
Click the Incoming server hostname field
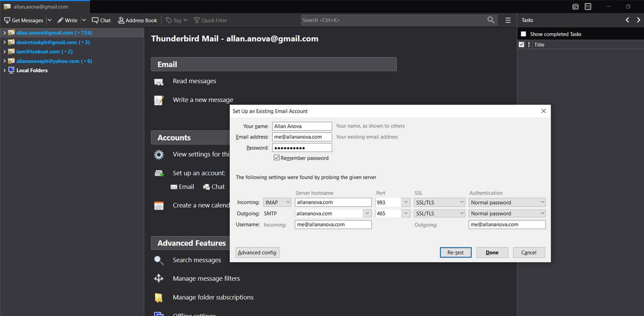tap(333, 202)
